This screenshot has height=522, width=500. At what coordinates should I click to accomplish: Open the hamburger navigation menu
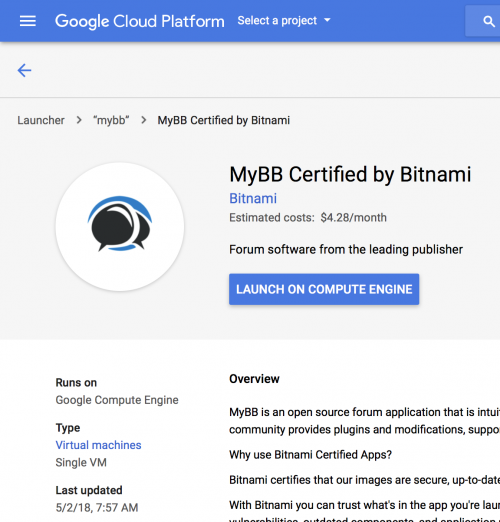28,21
